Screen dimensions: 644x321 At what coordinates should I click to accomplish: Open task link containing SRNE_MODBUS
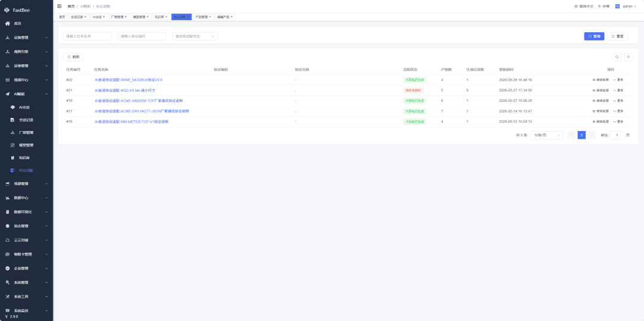[x=129, y=80]
